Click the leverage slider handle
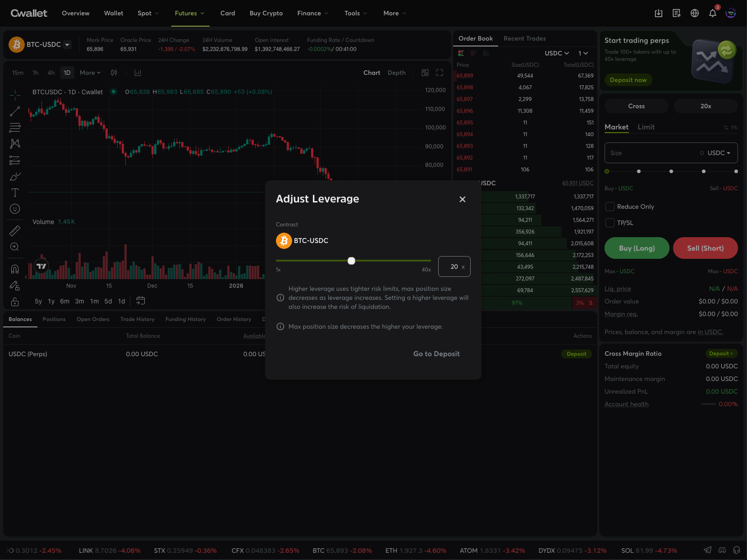The height and width of the screenshot is (560, 747). click(352, 261)
